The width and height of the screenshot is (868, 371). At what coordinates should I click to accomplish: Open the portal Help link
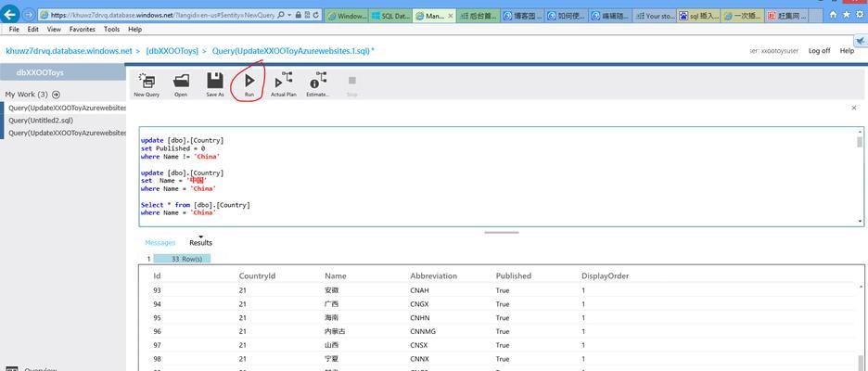(x=847, y=50)
